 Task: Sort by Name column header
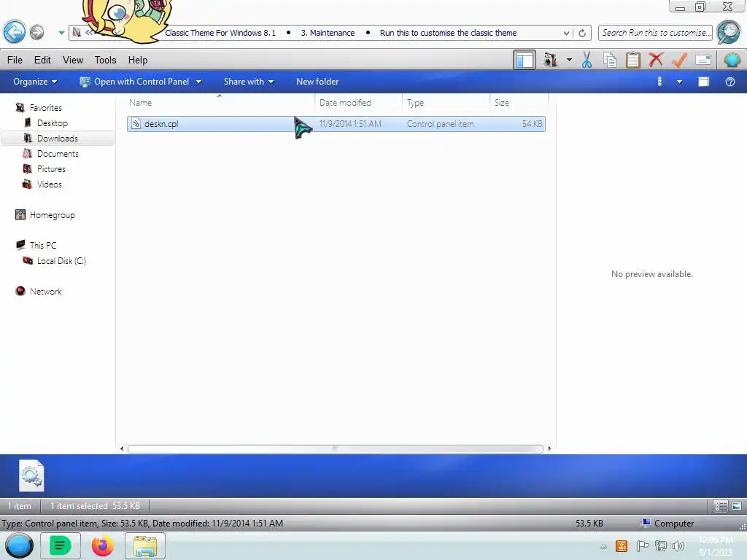220,102
